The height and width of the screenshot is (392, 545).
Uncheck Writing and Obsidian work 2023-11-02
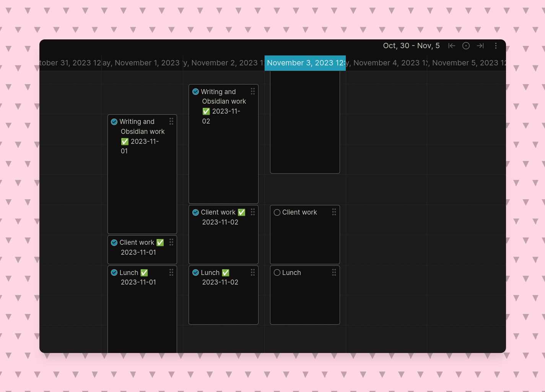195,92
